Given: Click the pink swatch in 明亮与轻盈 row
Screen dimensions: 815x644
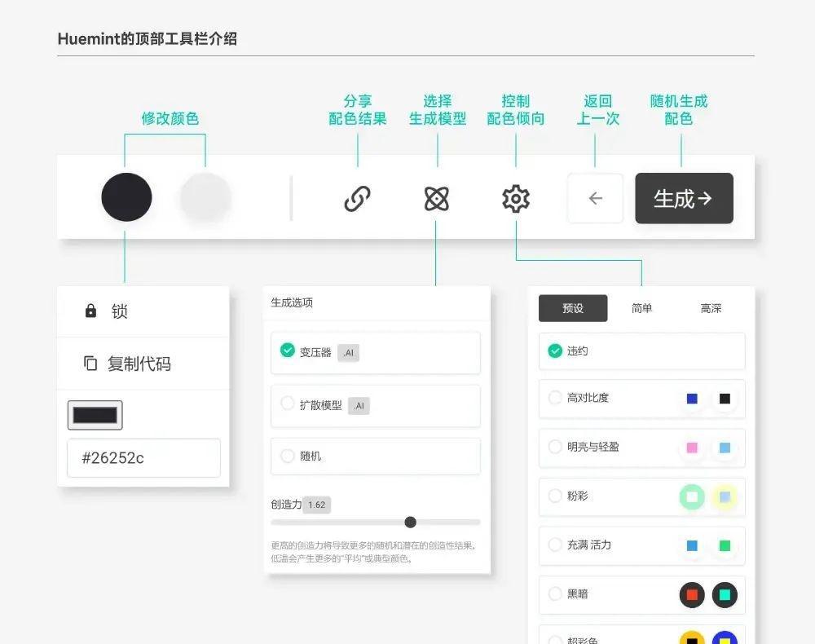Looking at the screenshot, I should 692,448.
